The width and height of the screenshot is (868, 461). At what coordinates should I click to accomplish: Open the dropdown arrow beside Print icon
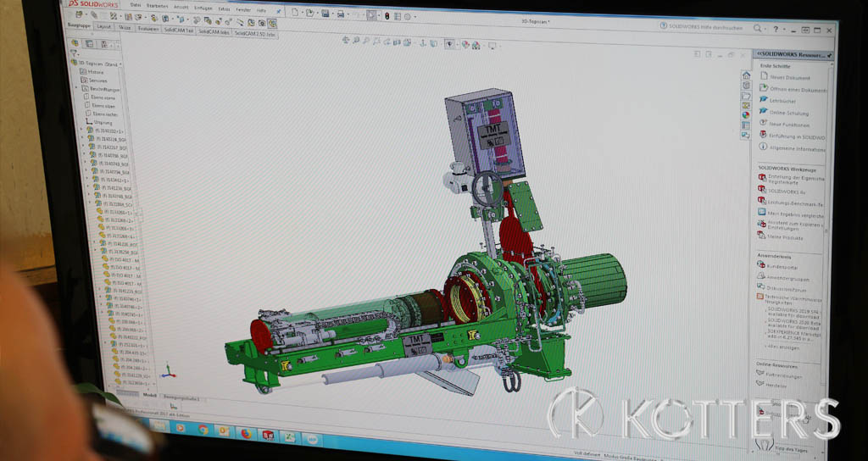[x=348, y=14]
